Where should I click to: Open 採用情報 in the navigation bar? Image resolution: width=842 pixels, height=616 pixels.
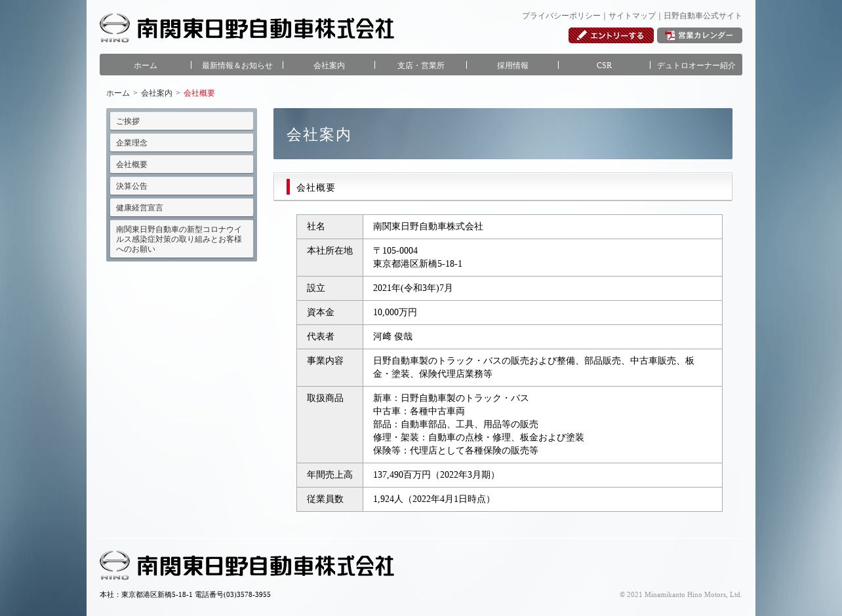tap(513, 65)
